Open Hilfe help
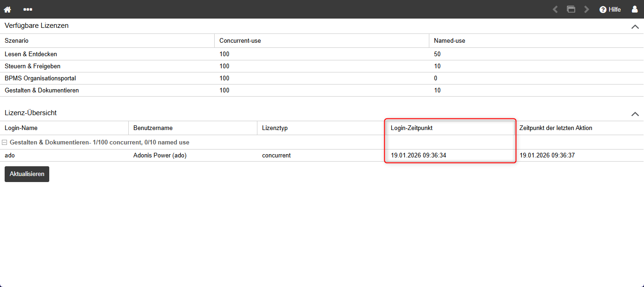 (610, 9)
